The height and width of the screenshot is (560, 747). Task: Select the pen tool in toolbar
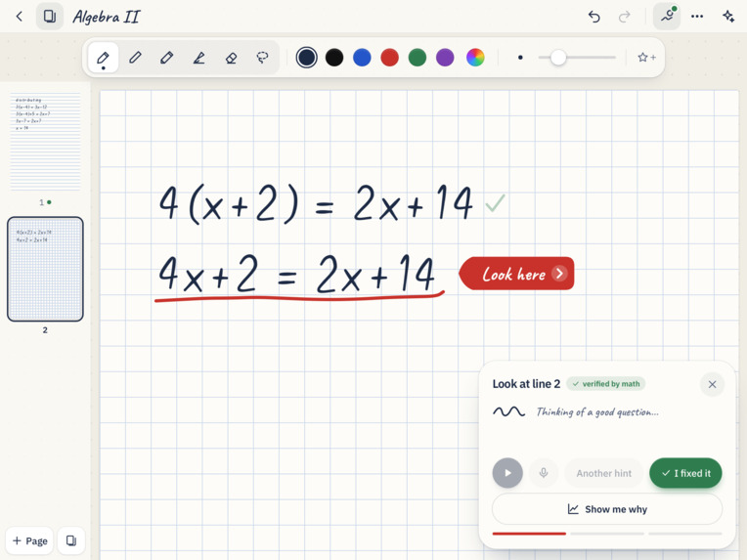[104, 58]
